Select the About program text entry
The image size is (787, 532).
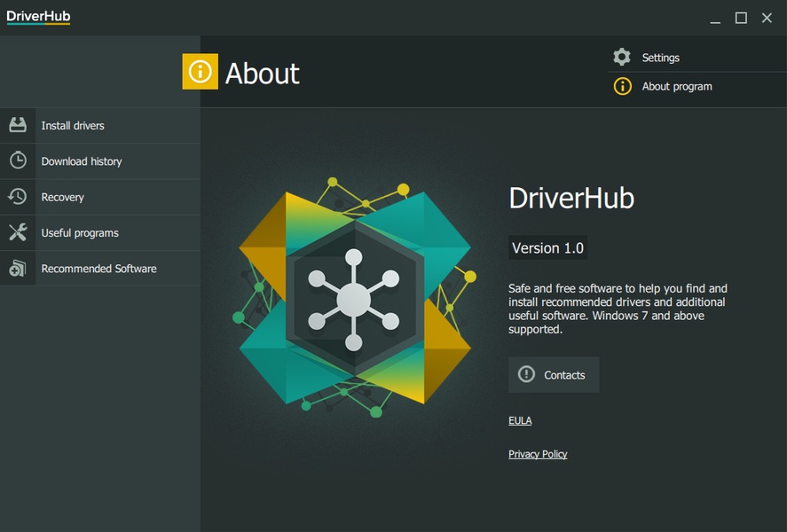(677, 86)
